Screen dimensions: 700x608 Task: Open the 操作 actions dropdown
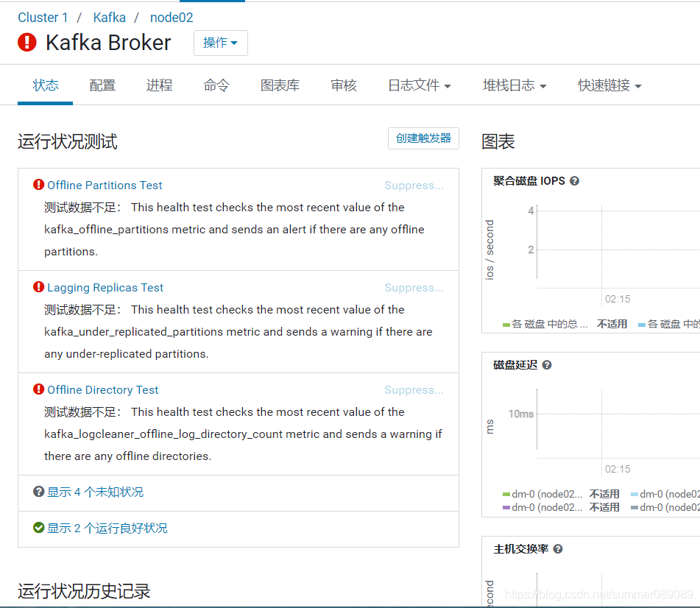pos(221,43)
